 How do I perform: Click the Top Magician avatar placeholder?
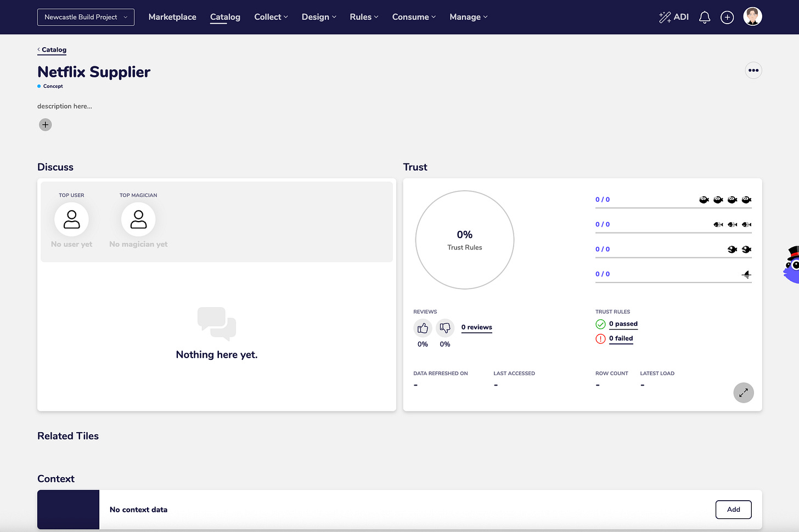[138, 219]
